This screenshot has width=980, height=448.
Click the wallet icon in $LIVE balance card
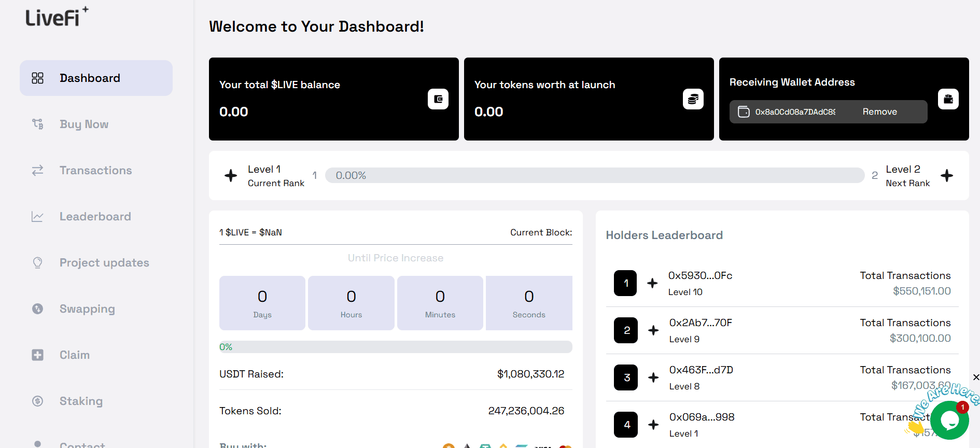click(438, 99)
